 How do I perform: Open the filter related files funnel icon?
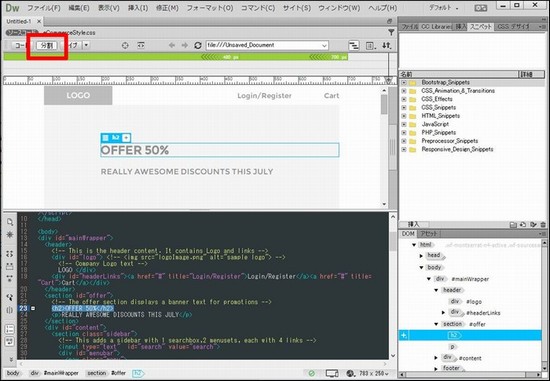(x=391, y=33)
